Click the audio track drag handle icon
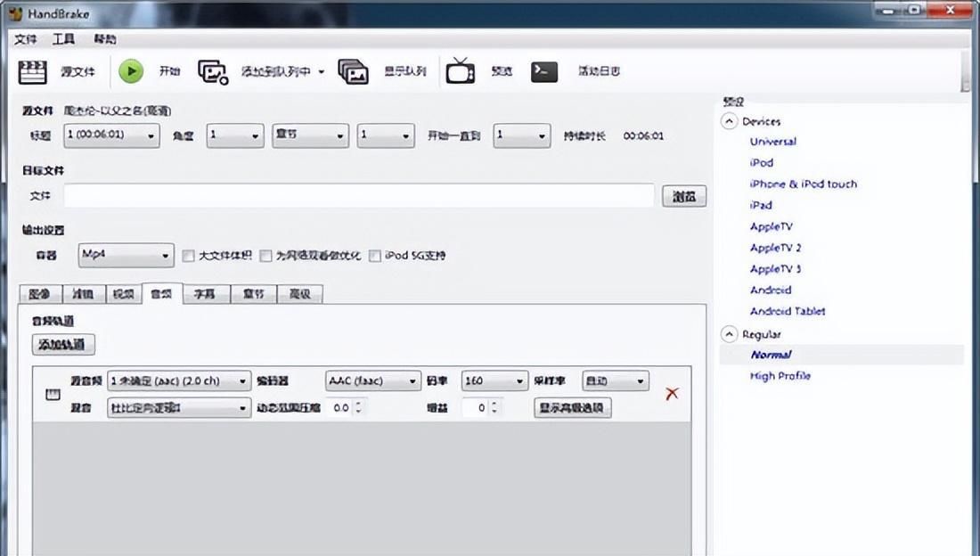Viewport: 980px width, 556px height. tap(53, 394)
